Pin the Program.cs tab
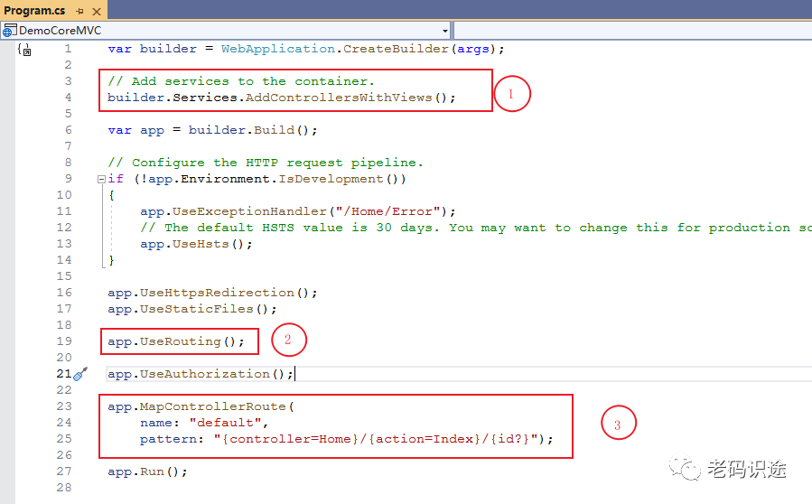812x504 pixels. [79, 11]
